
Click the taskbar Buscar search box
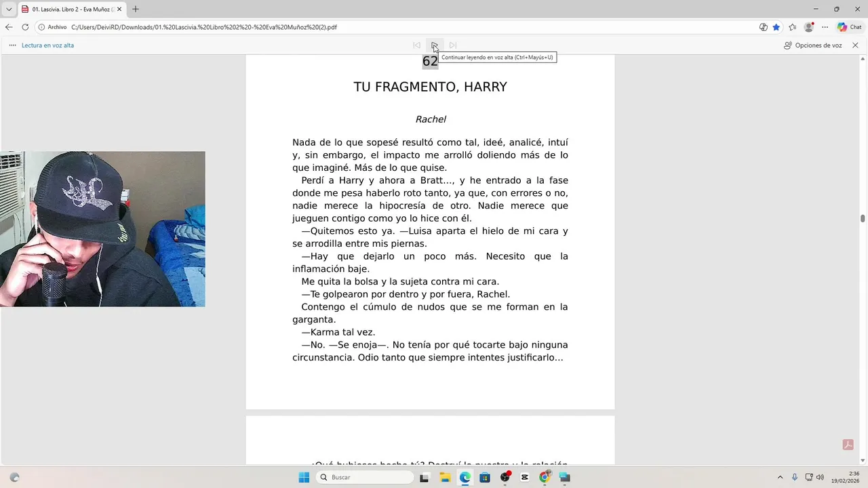[x=365, y=477]
